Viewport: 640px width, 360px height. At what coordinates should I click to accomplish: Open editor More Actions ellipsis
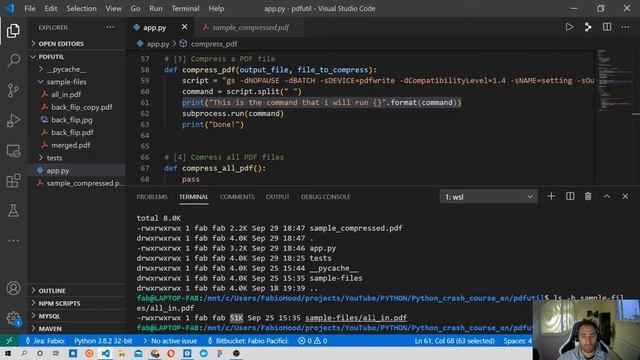click(x=625, y=27)
